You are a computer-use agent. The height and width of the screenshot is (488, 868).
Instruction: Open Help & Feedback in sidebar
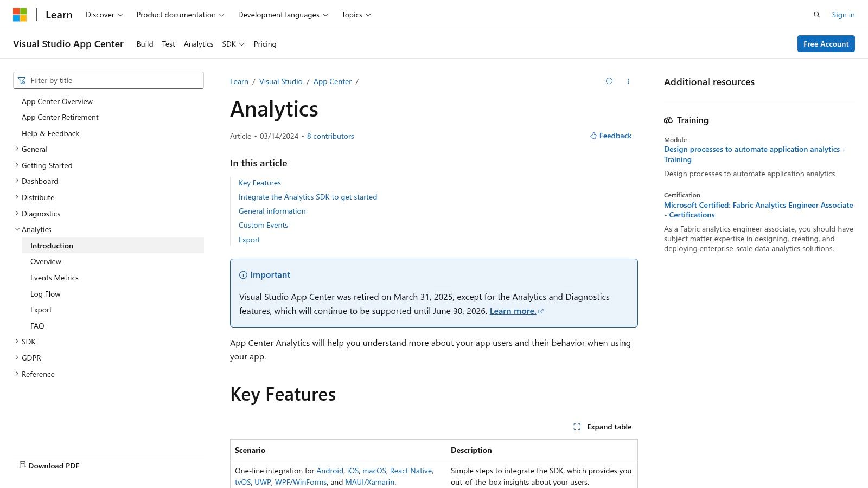tap(50, 133)
